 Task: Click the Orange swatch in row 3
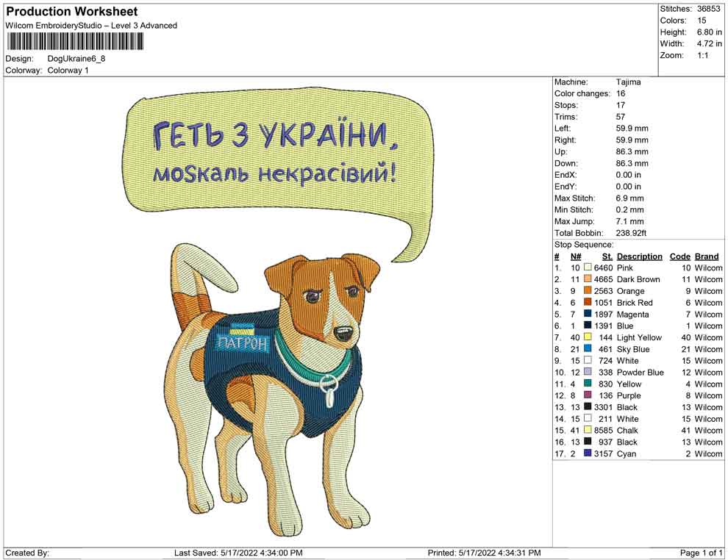[x=588, y=291]
